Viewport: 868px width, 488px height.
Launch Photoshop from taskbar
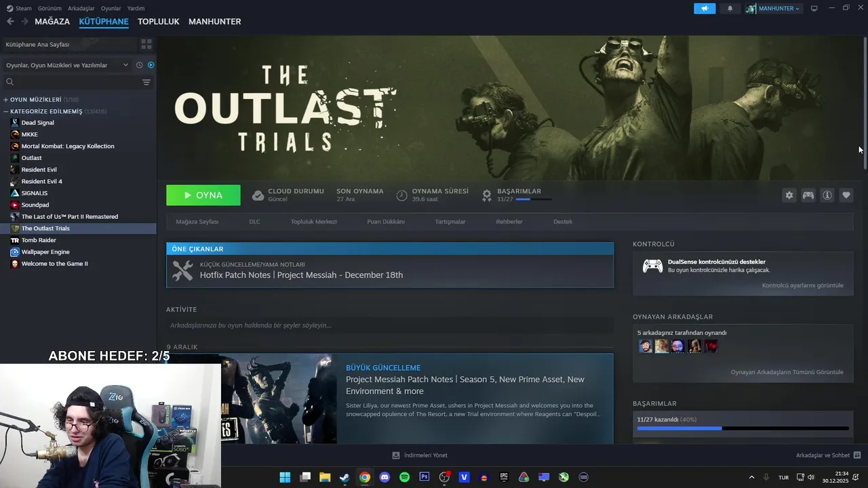point(425,477)
